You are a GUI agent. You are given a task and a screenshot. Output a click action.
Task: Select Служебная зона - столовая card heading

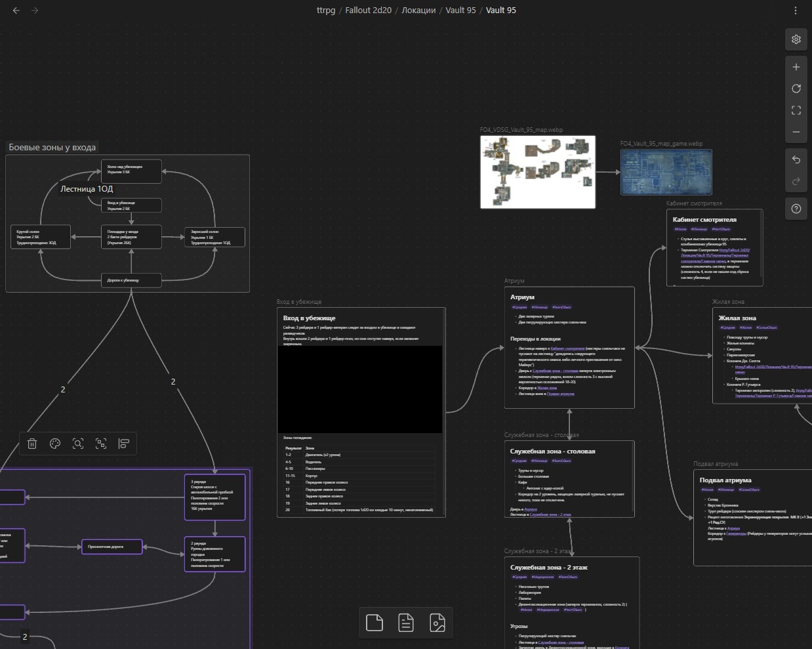coord(553,451)
